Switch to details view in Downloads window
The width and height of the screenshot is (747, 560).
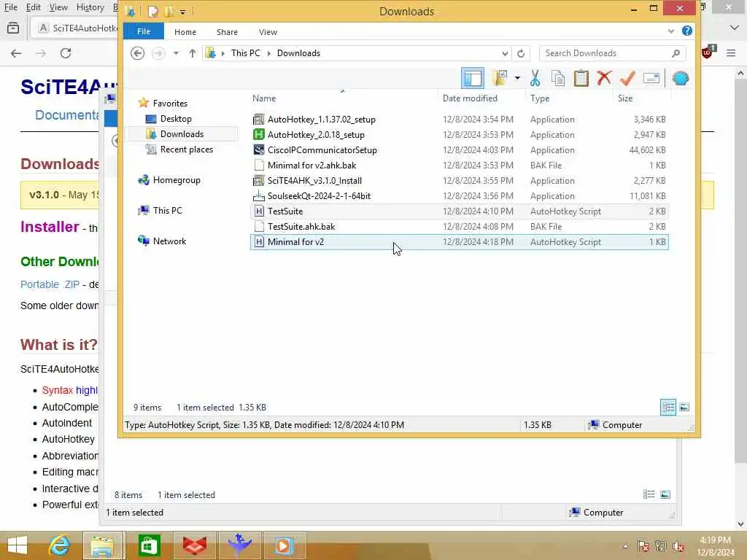pos(668,407)
